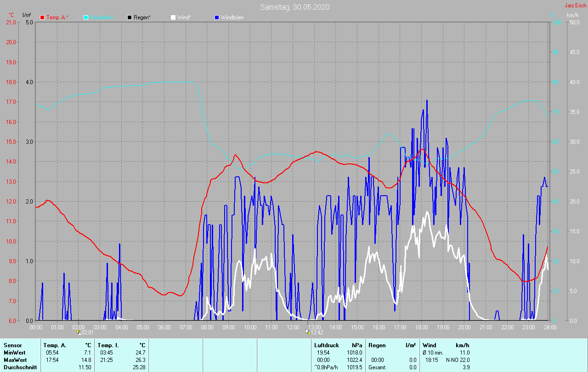Select the average wind value '3.9'

coord(466,367)
